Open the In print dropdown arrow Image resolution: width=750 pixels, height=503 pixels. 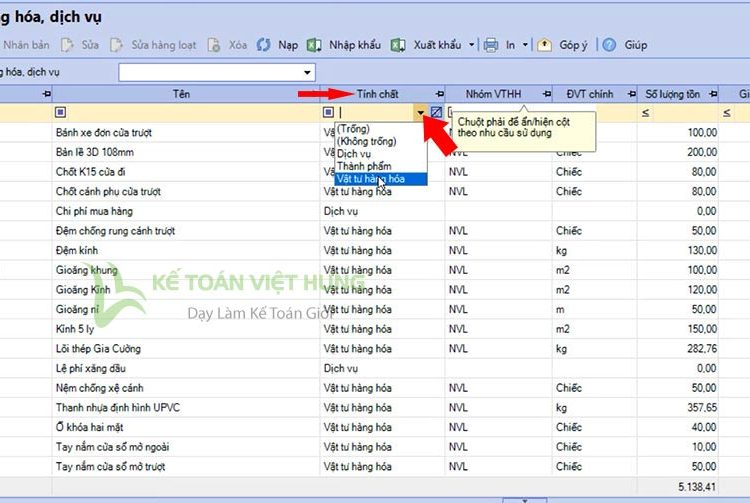click(x=525, y=45)
